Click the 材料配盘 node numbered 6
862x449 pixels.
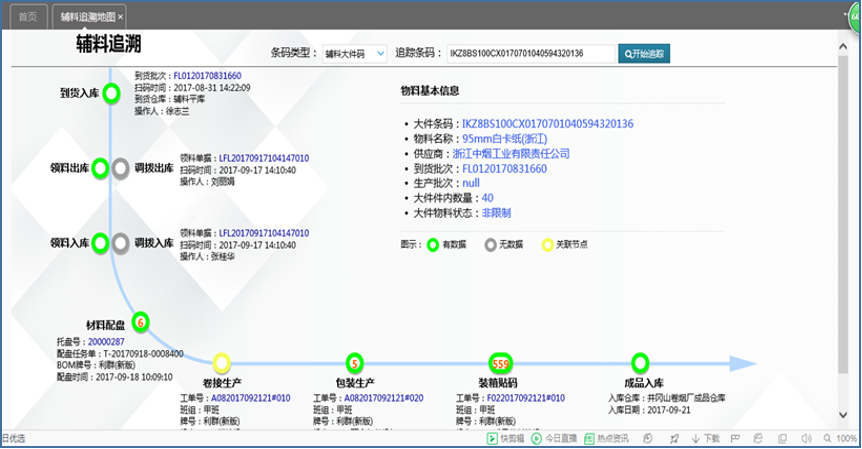coord(141,322)
